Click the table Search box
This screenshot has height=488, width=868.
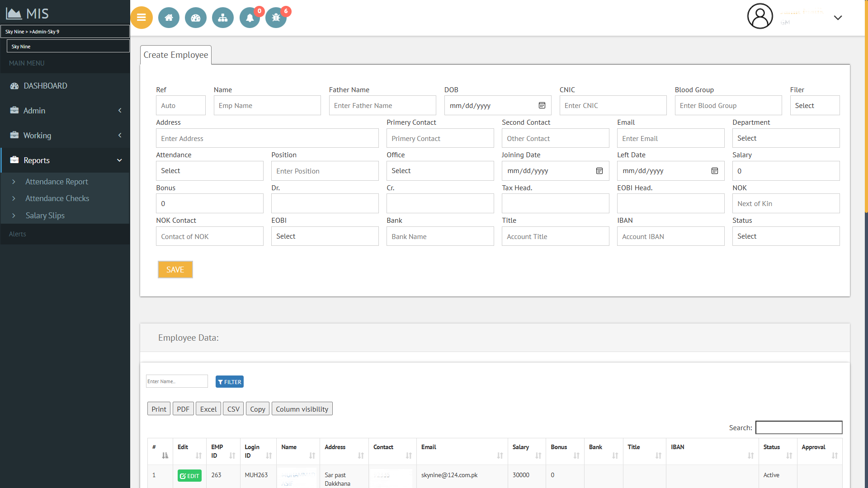[x=799, y=427]
